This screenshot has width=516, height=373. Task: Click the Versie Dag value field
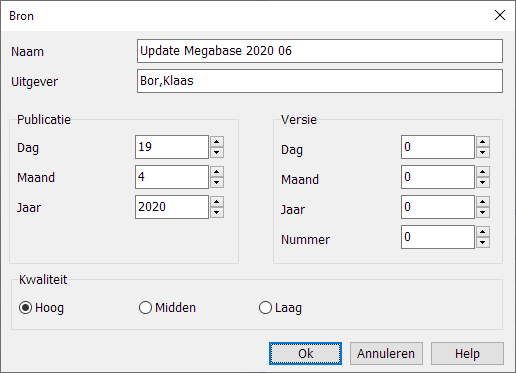point(438,147)
